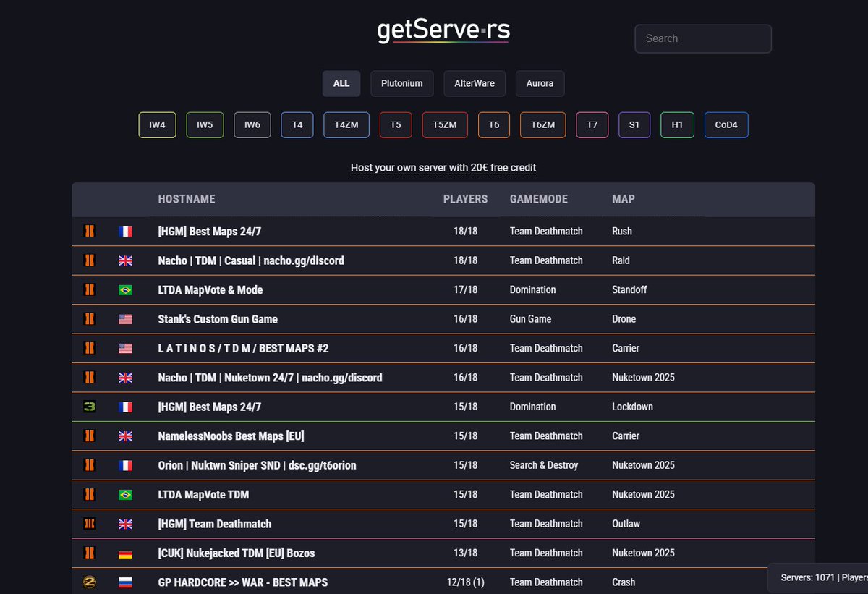Toggle the CoD4 filter on

pos(726,124)
